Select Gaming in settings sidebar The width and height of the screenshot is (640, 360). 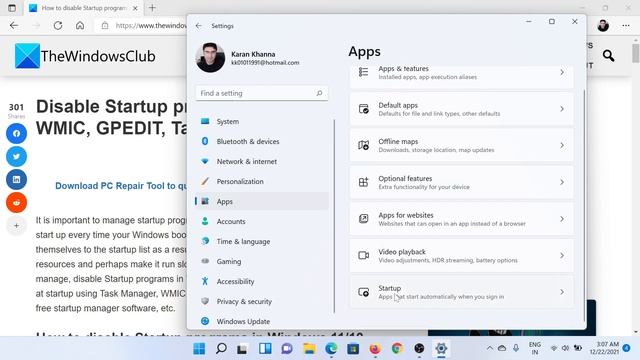point(261,261)
